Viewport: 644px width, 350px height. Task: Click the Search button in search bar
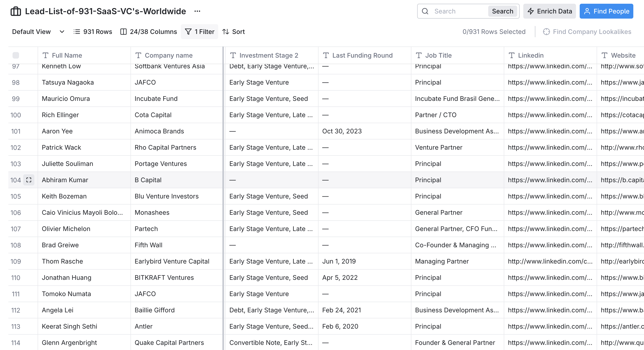[502, 11]
